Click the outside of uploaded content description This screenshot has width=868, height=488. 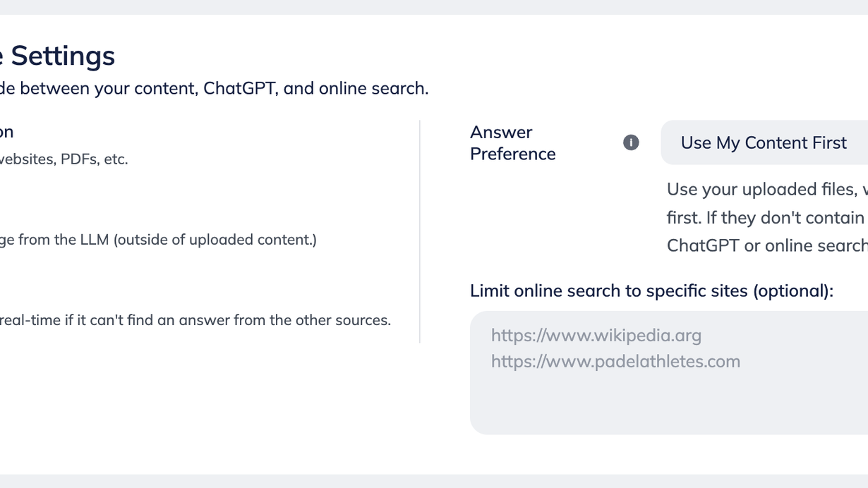tap(158, 240)
